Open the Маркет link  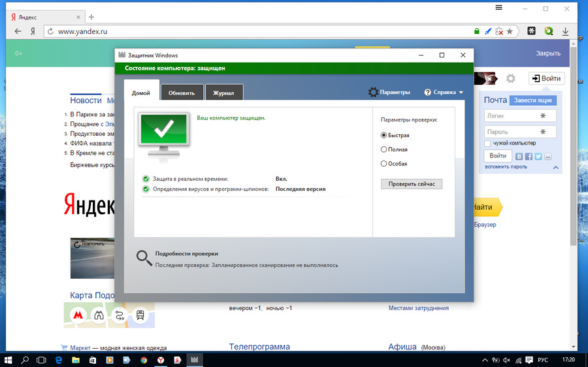(x=80, y=348)
